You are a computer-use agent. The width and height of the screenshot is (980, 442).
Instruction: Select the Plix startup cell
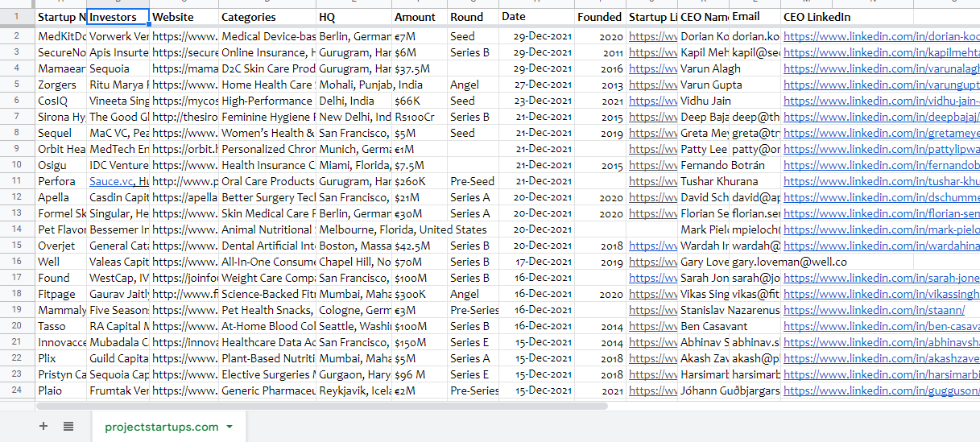(61, 358)
